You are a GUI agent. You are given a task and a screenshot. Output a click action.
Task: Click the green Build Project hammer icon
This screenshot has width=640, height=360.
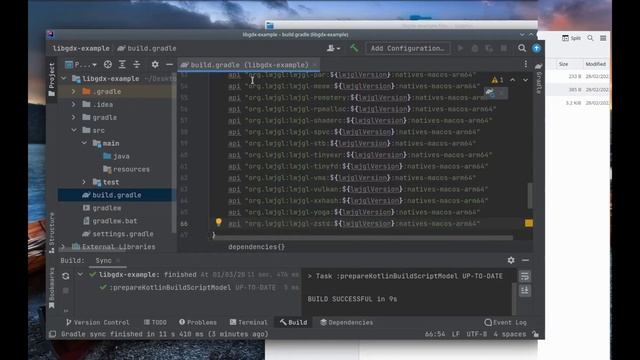click(354, 48)
